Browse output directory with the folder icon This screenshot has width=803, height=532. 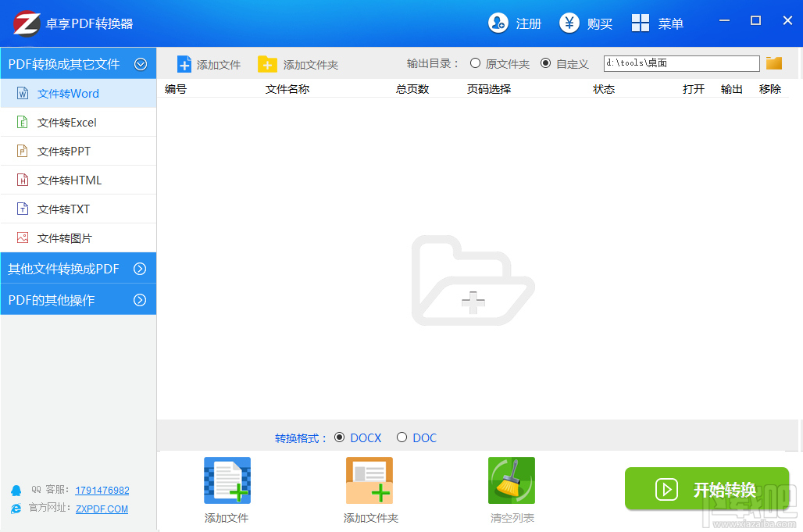774,63
